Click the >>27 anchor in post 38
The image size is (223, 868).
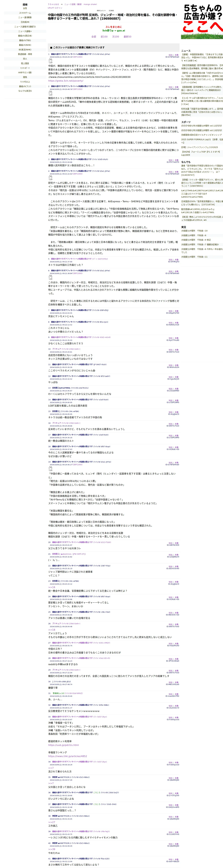click(x=52, y=822)
